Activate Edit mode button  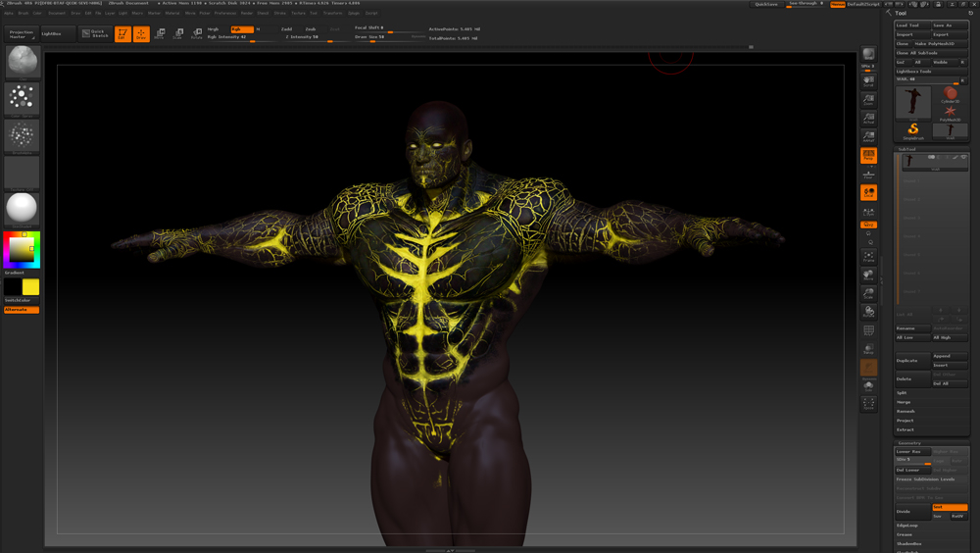point(122,33)
